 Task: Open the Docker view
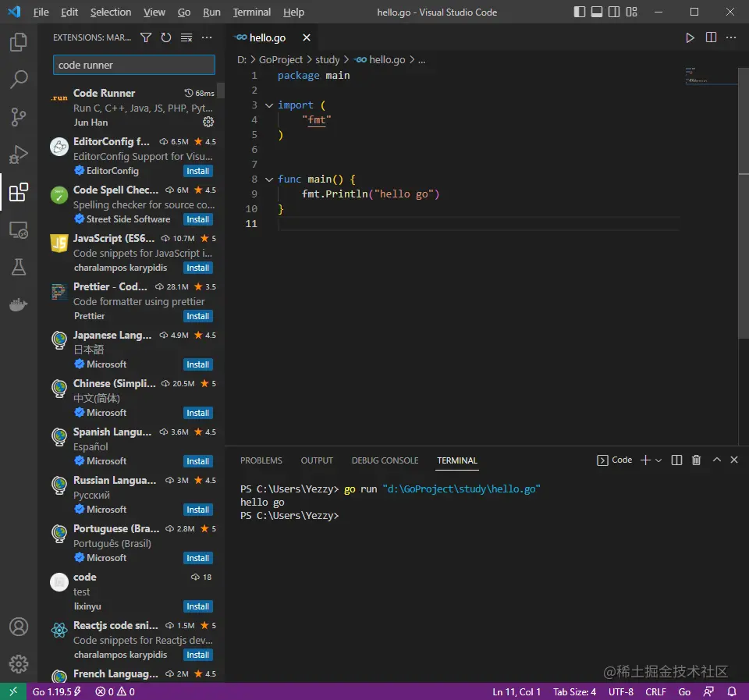pyautogui.click(x=19, y=304)
